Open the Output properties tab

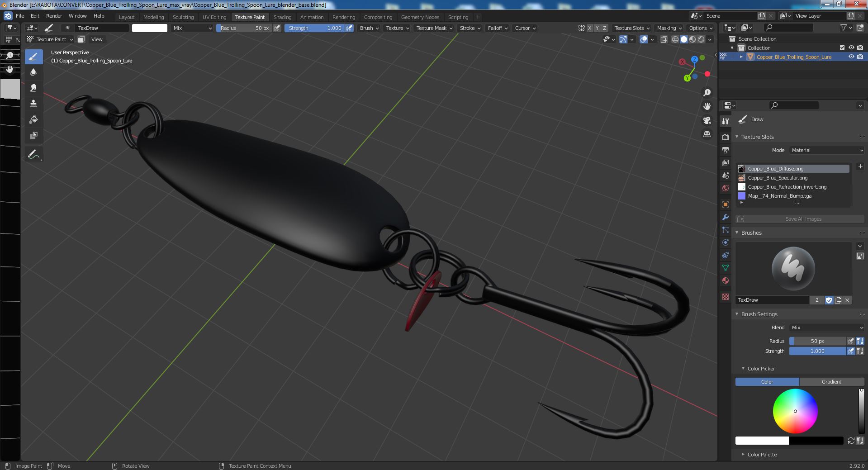pos(726,150)
